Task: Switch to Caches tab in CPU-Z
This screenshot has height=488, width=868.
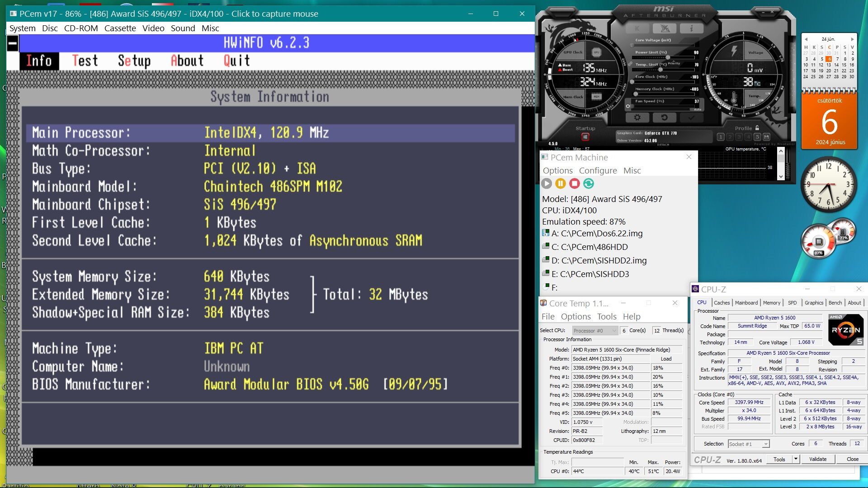Action: (722, 303)
